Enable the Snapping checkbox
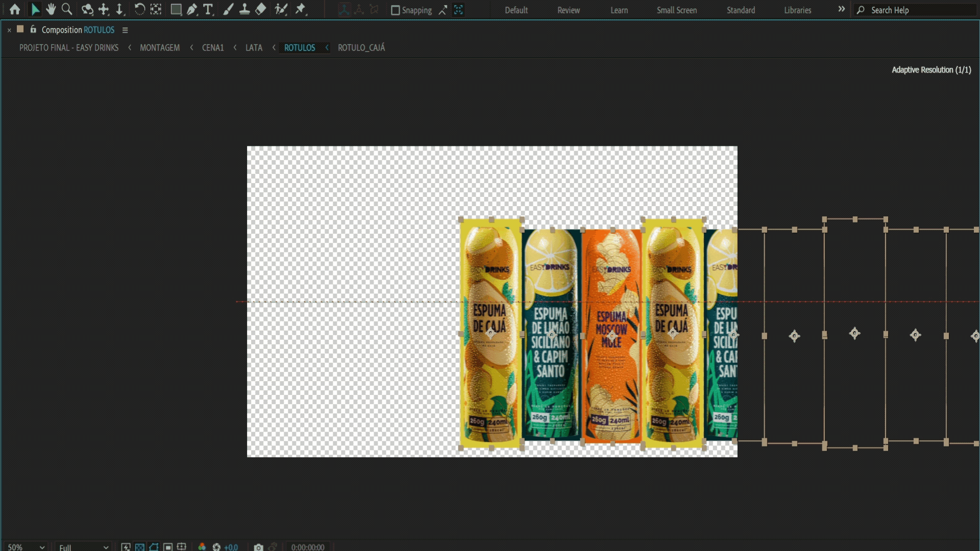 tap(395, 10)
